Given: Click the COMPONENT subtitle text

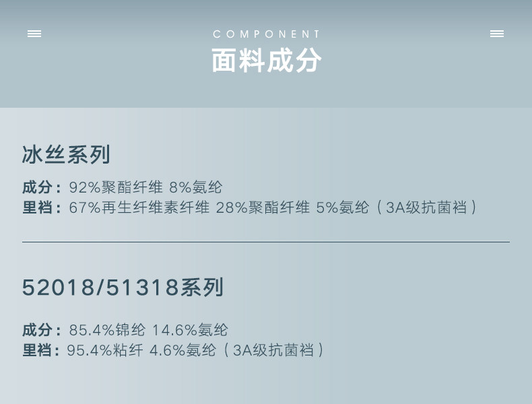Looking at the screenshot, I should click(x=267, y=34).
